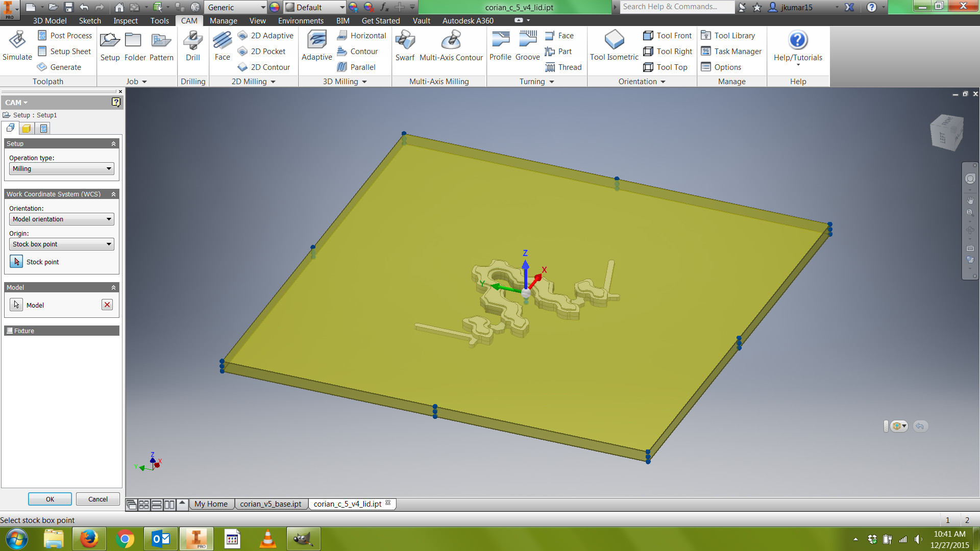Create a new Setup in Job group

pyautogui.click(x=110, y=45)
